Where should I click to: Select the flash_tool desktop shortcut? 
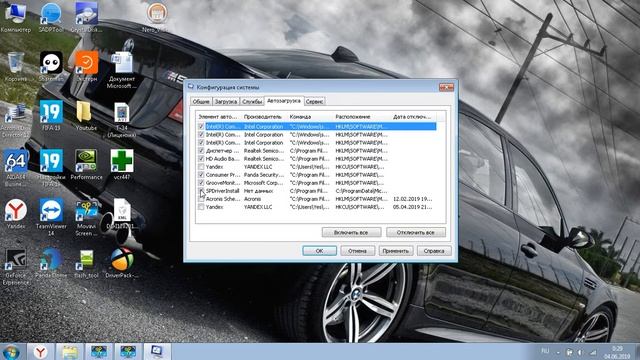pos(86,263)
